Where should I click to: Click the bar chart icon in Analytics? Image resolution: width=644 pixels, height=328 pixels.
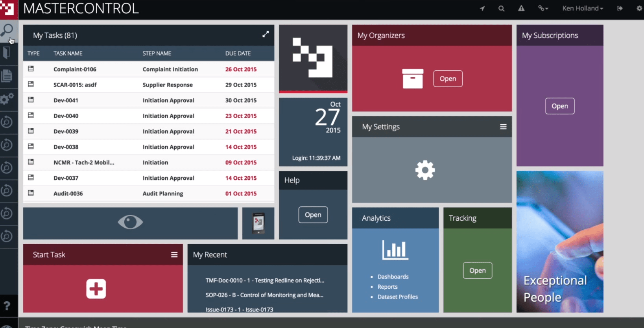click(395, 250)
